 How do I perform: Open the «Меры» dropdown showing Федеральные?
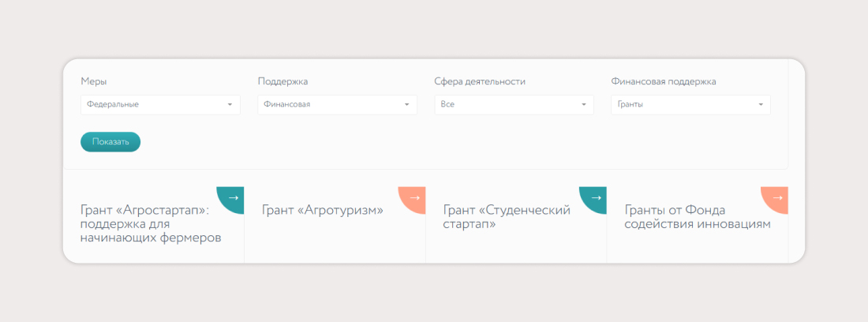point(150,105)
